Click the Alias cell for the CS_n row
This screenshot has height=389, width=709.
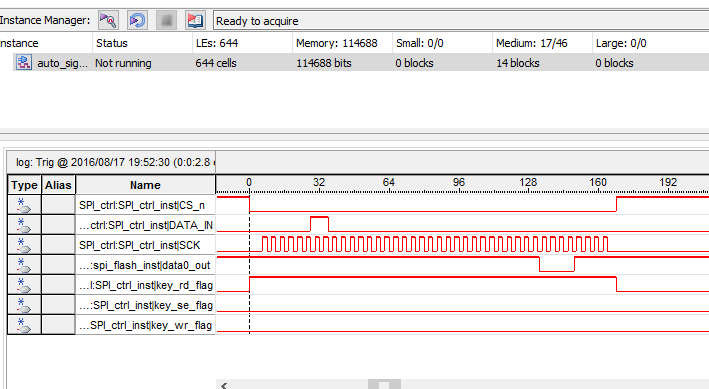(58, 205)
